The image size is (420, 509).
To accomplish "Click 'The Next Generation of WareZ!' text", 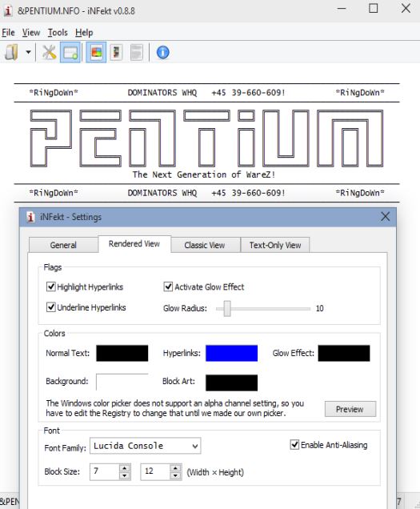I will pyautogui.click(x=203, y=174).
